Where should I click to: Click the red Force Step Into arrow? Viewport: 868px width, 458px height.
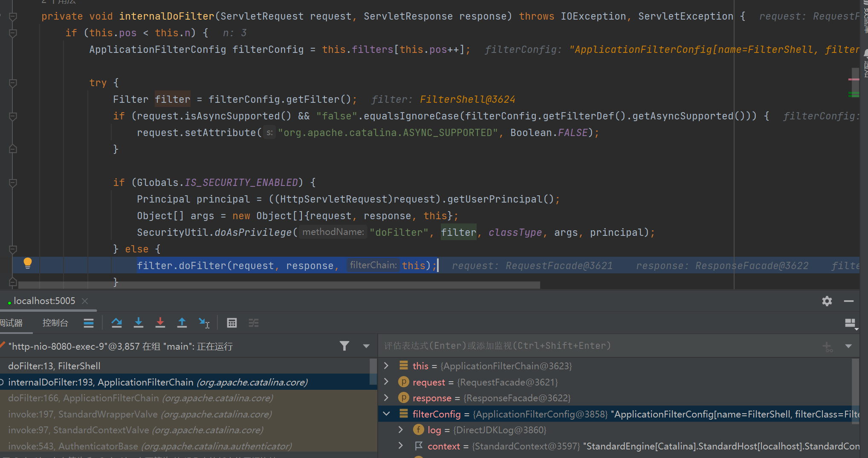(160, 323)
